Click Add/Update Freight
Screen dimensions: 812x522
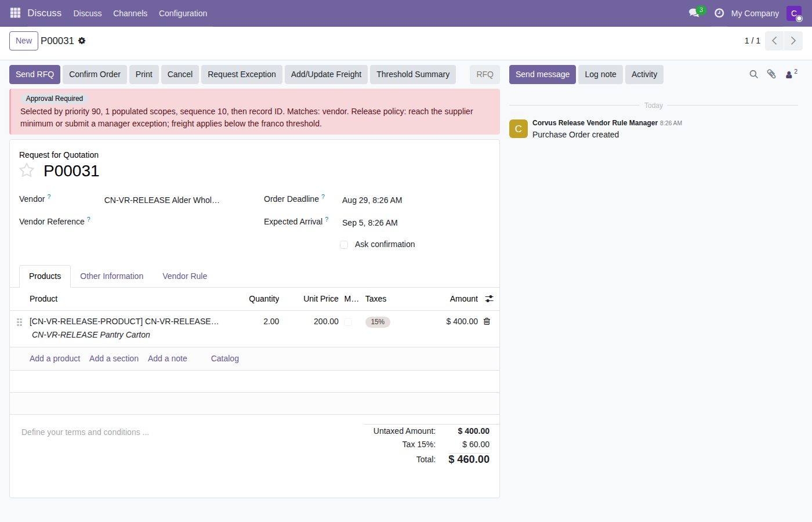click(x=326, y=74)
